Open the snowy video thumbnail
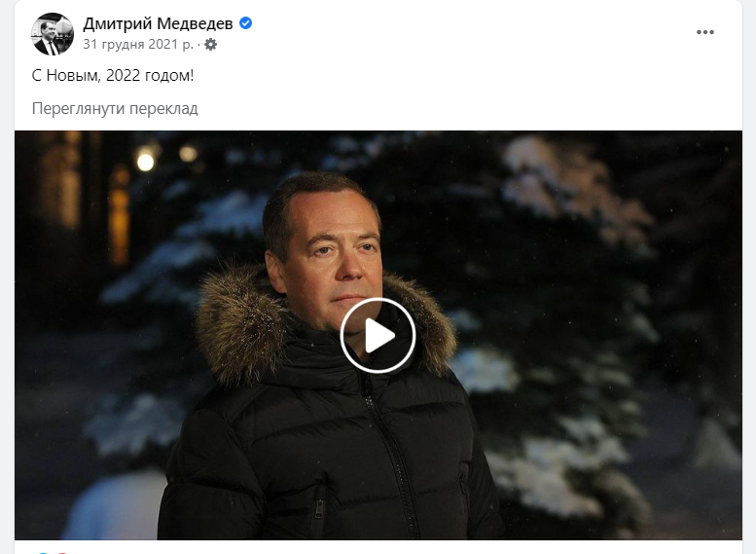The height and width of the screenshot is (554, 756). (x=378, y=335)
